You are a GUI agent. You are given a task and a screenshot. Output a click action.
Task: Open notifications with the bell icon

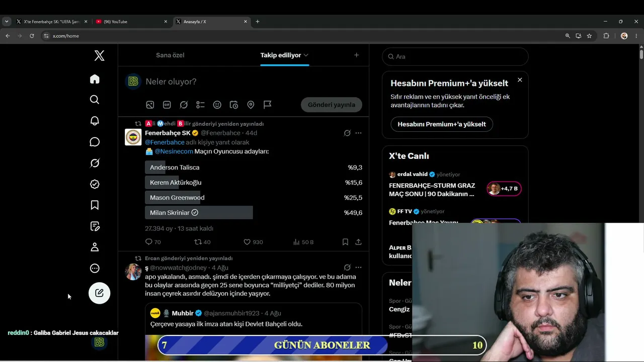click(95, 121)
